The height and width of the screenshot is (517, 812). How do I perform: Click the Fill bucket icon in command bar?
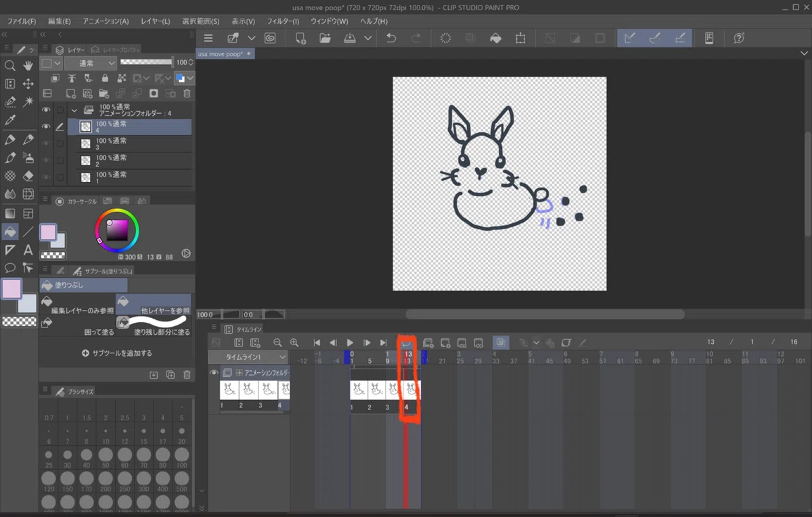point(495,39)
